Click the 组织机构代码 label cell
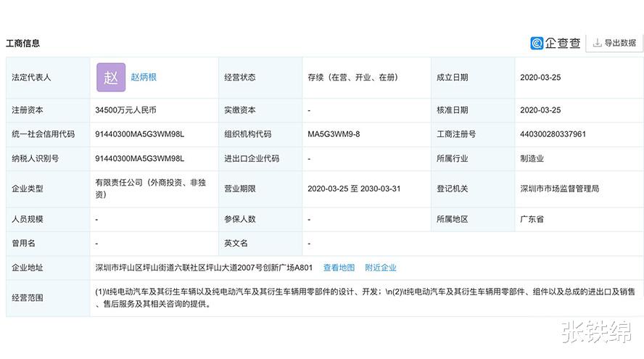 click(260, 134)
